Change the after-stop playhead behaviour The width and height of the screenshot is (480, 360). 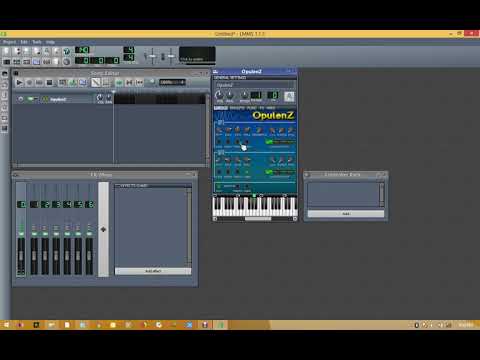click(x=139, y=82)
